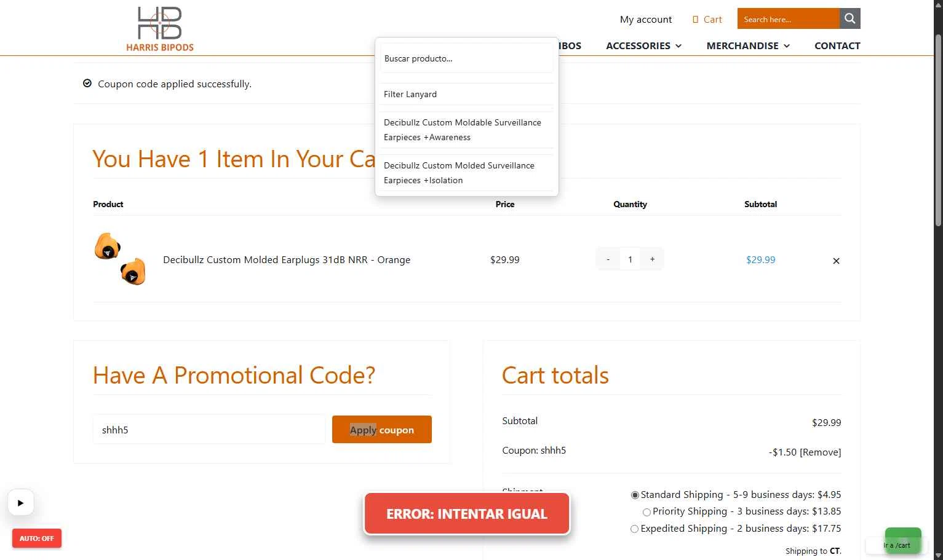This screenshot has width=943, height=560.
Task: Click the earplugs product thumbnail
Action: 121,259
